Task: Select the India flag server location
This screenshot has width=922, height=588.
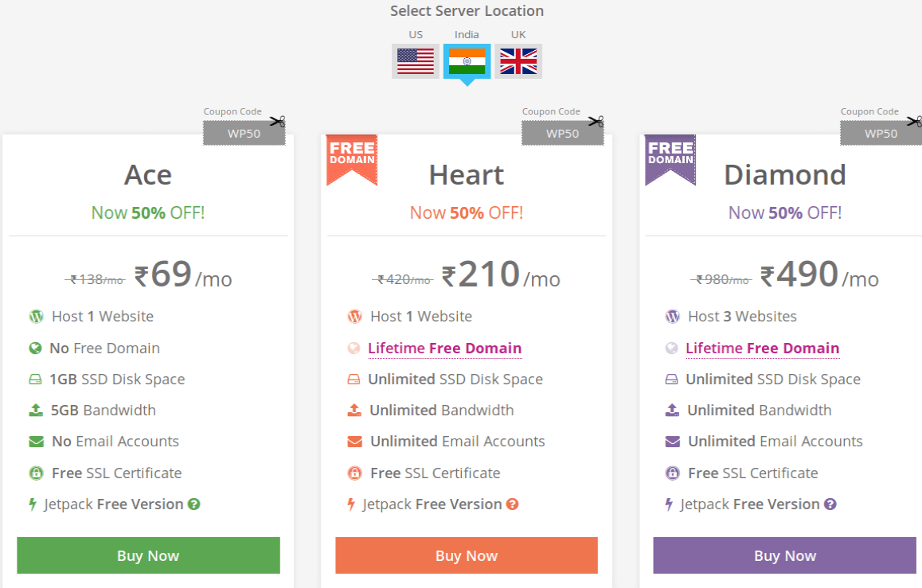Action: coord(467,61)
